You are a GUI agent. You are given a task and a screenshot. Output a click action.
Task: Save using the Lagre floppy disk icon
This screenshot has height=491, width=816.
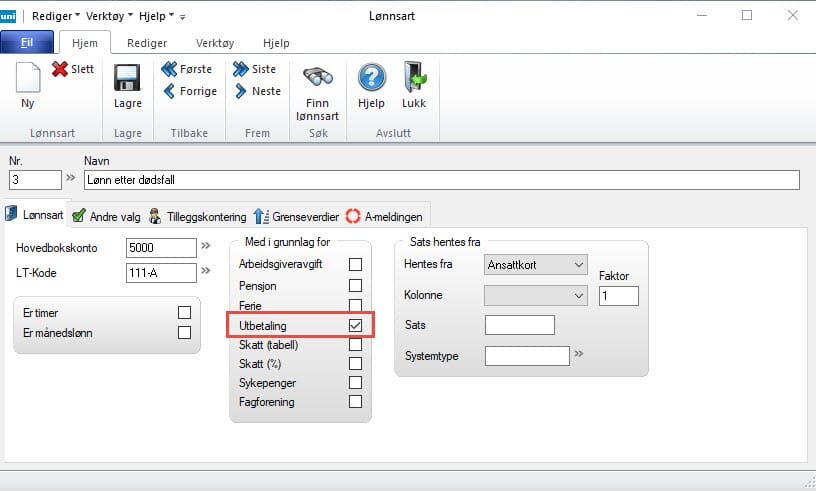(127, 80)
